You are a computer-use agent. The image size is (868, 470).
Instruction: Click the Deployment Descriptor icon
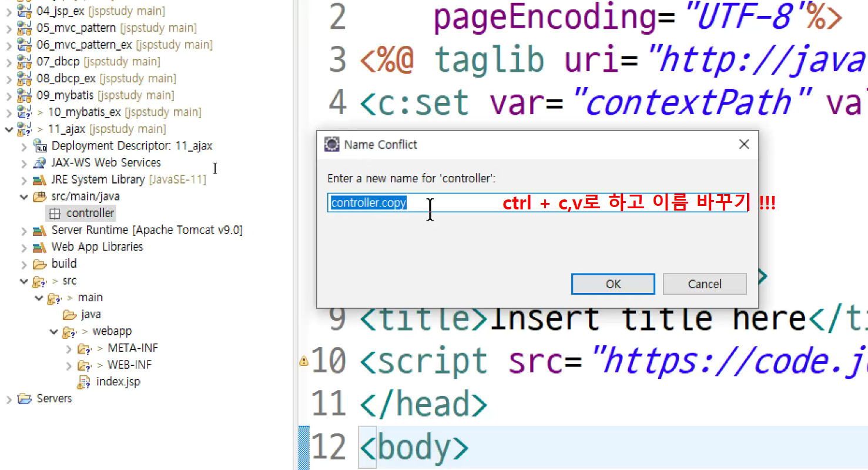[x=39, y=146]
